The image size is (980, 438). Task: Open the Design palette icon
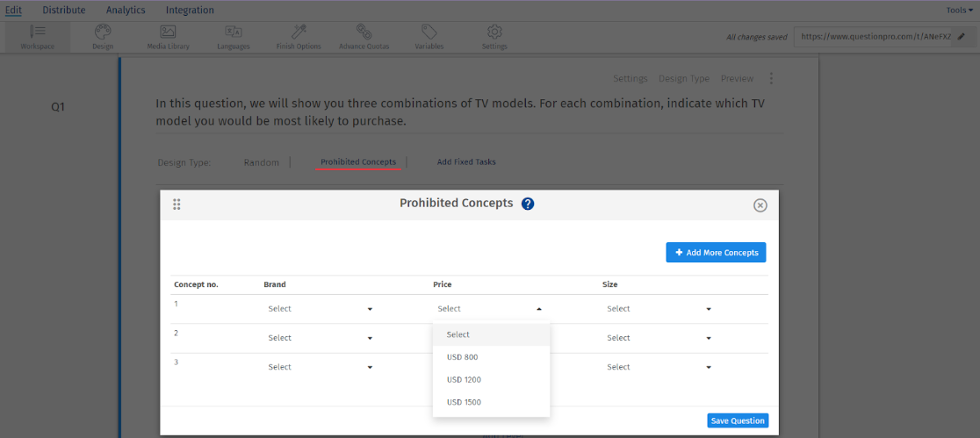point(103,32)
